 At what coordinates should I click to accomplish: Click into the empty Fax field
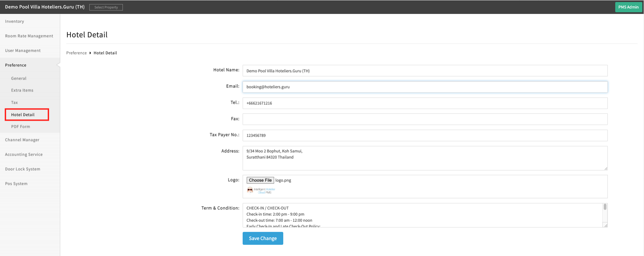coord(425,119)
